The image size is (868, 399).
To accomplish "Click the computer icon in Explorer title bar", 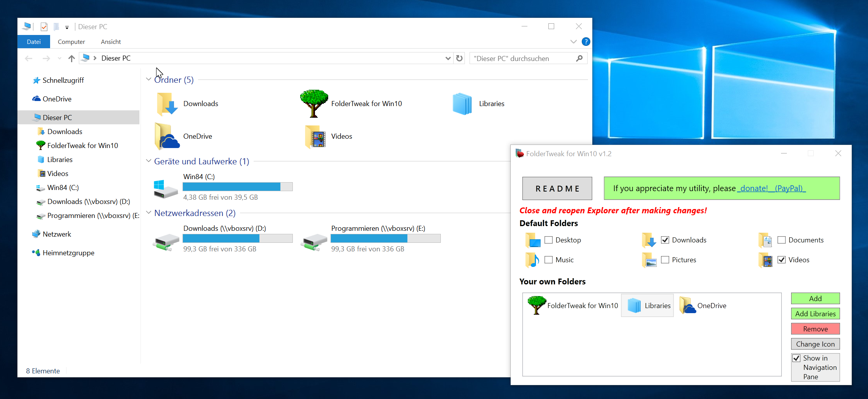I will 27,26.
